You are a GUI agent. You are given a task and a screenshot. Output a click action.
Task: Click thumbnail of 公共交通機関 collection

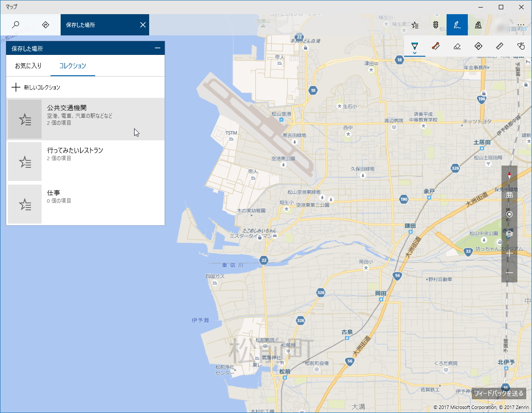(x=25, y=119)
